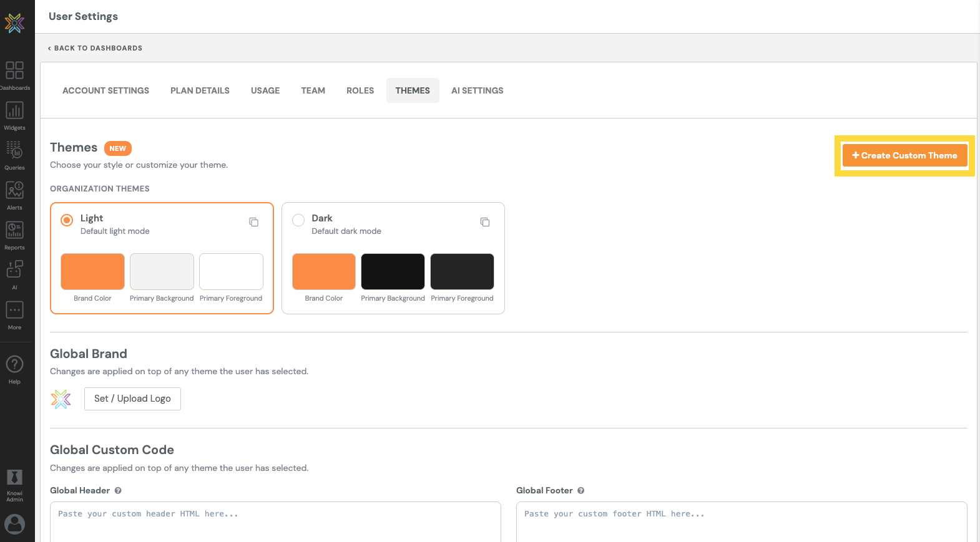Open the Help sidebar menu
The height and width of the screenshot is (542, 980).
pyautogui.click(x=14, y=365)
